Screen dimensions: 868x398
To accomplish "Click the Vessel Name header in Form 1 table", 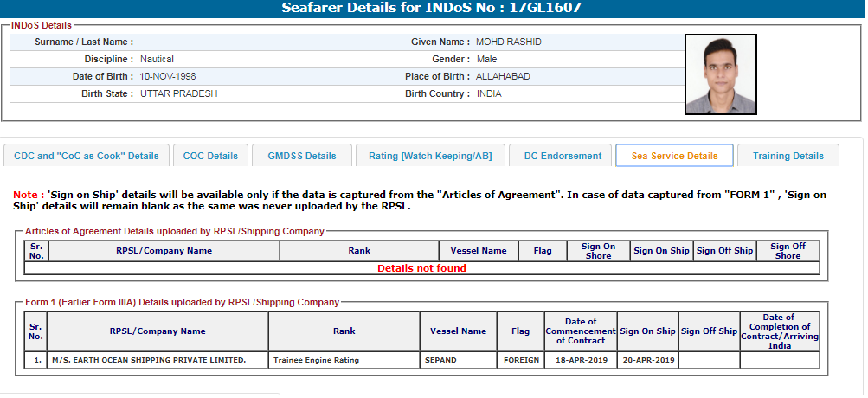I will 459,331.
